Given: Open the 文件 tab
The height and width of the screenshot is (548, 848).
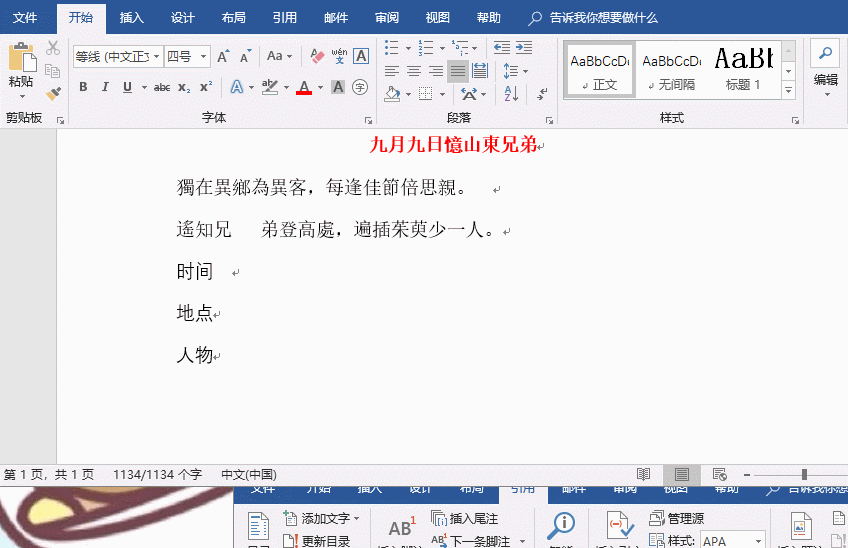Looking at the screenshot, I should pyautogui.click(x=25, y=18).
